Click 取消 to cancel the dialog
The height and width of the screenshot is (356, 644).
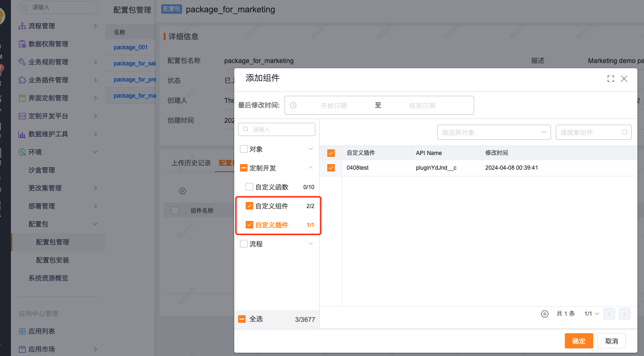pos(612,341)
